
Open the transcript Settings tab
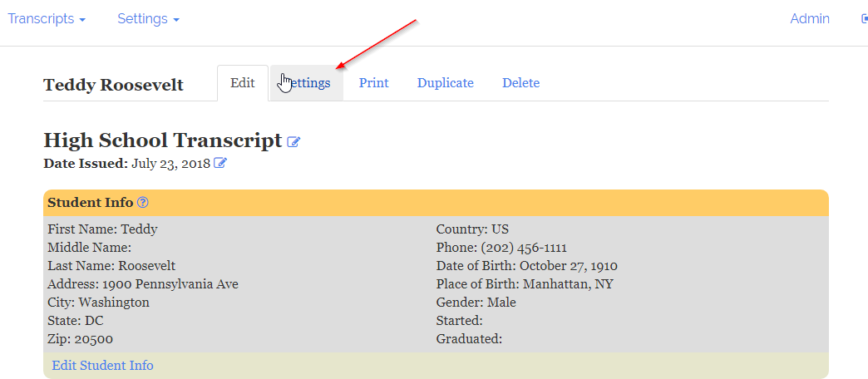pyautogui.click(x=308, y=83)
